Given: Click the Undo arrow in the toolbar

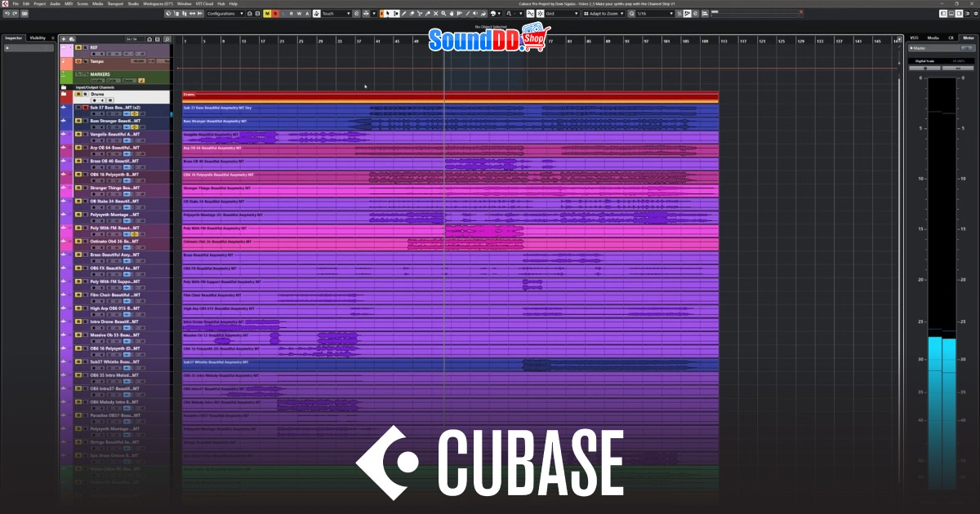Looking at the screenshot, I should click(x=8, y=14).
